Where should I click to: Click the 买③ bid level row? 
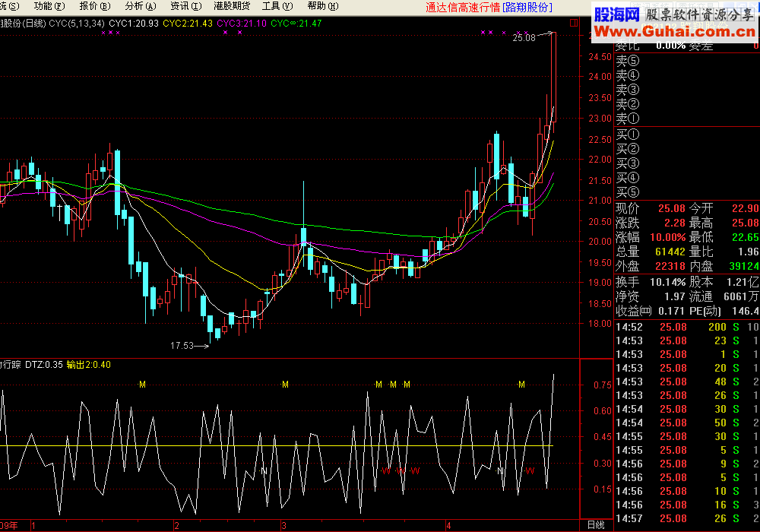pyautogui.click(x=687, y=163)
